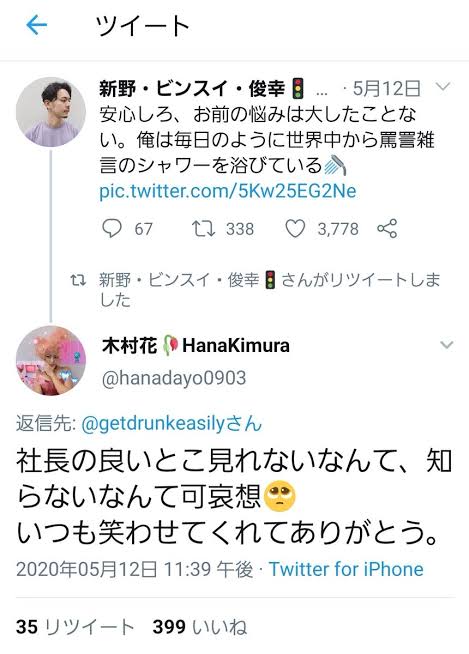Viewport: 469px width, 654px height.
Task: View the man's profile avatar in purple shirt
Action: tap(51, 111)
